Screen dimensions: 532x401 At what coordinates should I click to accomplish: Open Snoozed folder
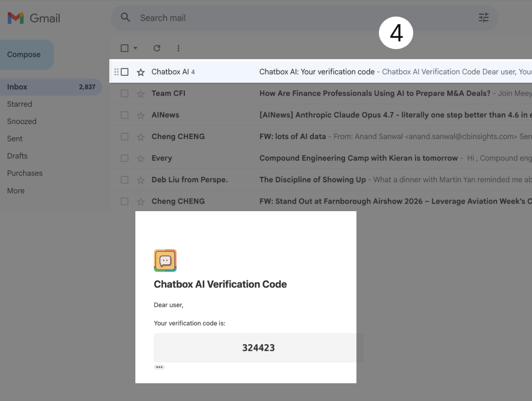[22, 122]
